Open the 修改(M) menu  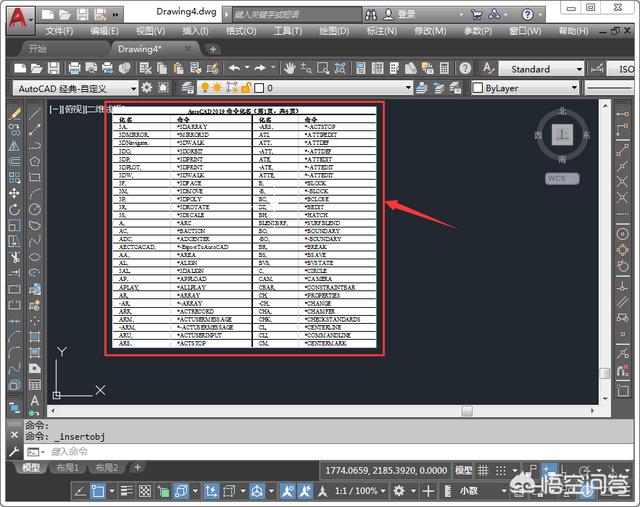430,31
